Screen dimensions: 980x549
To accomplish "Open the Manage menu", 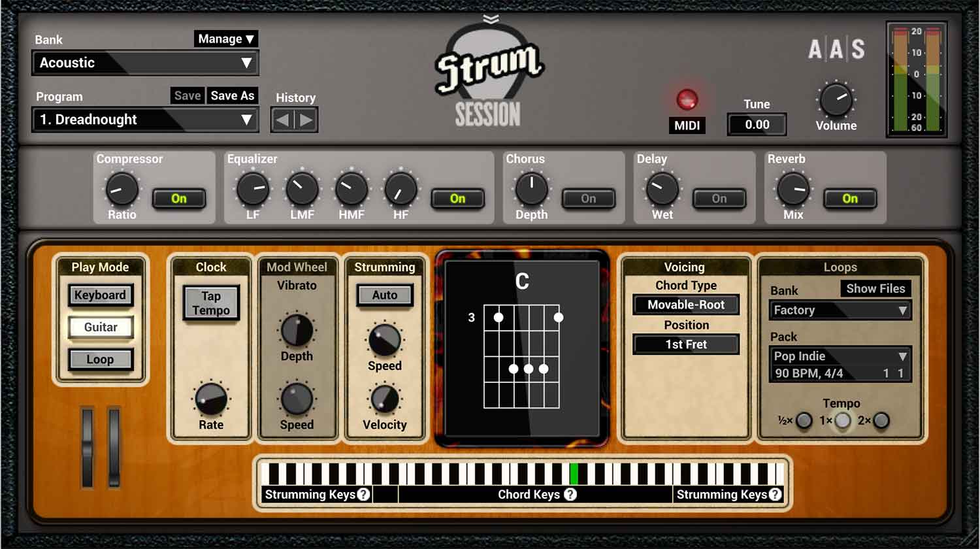I will [225, 39].
